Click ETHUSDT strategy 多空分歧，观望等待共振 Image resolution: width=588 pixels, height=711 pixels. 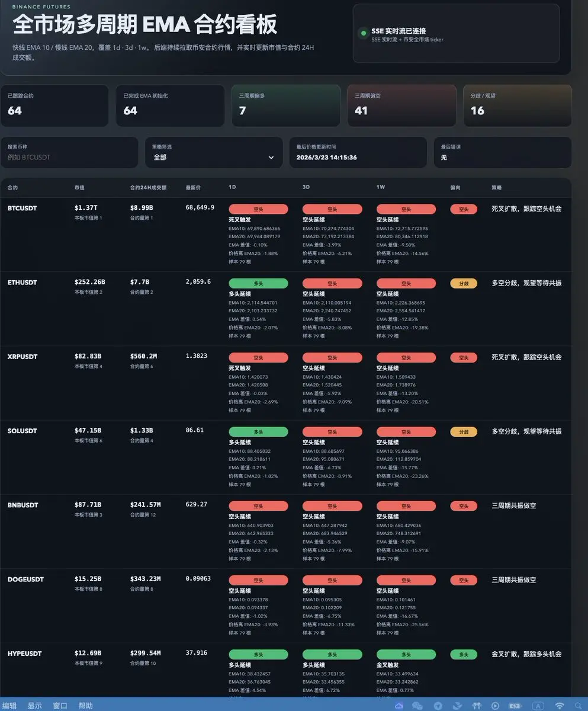(x=526, y=283)
